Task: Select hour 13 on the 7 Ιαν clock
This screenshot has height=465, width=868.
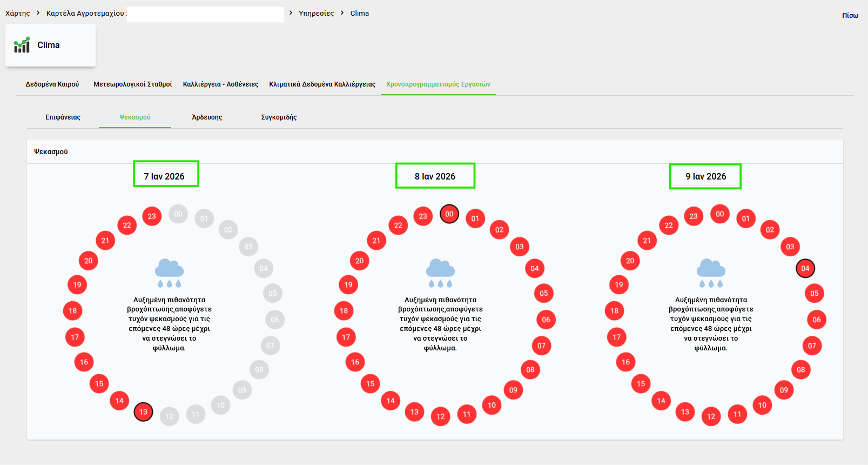Action: tap(143, 412)
